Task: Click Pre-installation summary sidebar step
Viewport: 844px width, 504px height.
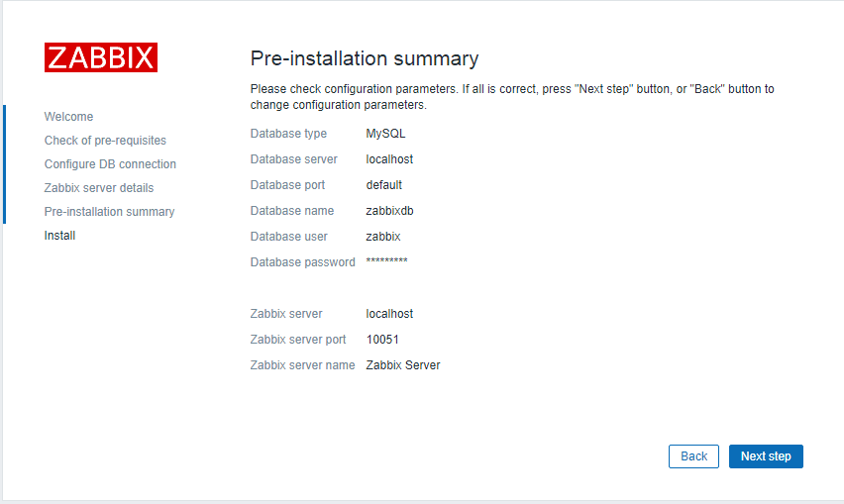Action: tap(109, 212)
